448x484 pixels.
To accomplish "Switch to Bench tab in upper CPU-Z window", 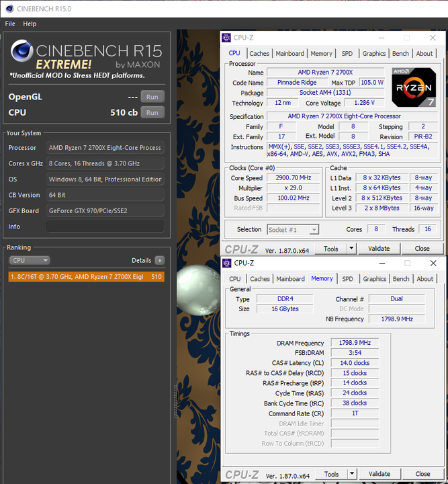I will (x=400, y=53).
